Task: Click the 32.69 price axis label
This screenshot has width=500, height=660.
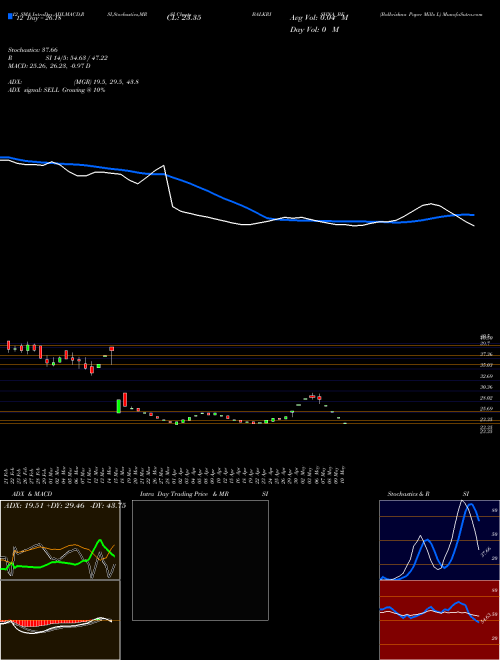Action: (x=486, y=376)
